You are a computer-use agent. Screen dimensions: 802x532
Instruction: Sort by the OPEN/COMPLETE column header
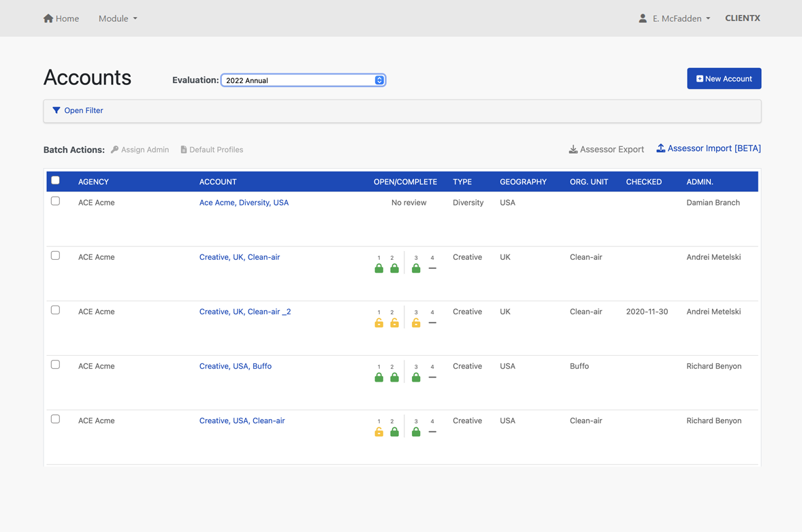(x=405, y=182)
